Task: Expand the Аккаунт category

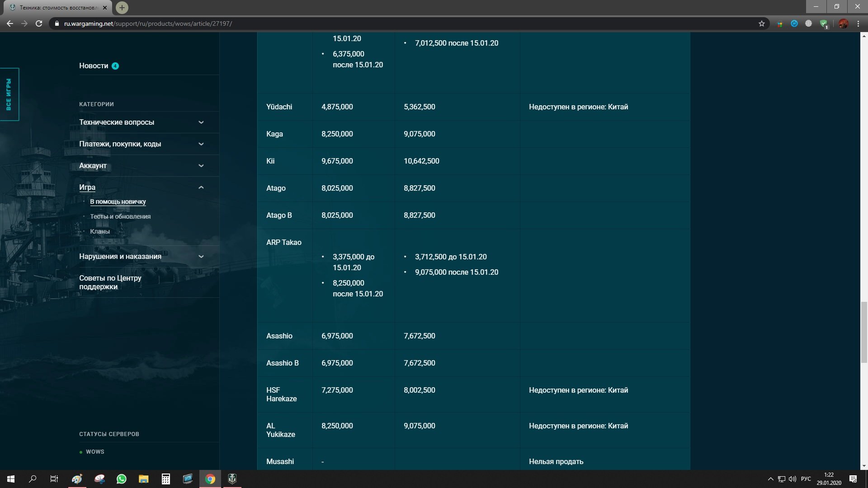Action: (201, 166)
